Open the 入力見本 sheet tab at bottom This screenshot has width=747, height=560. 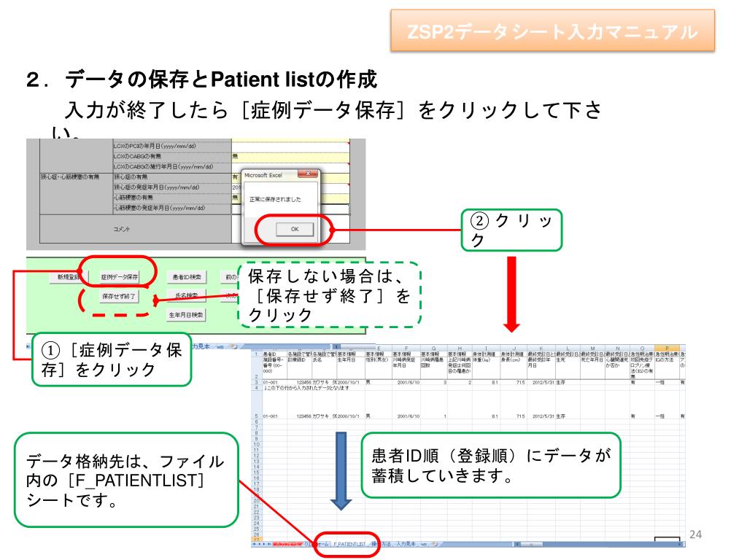tap(406, 544)
